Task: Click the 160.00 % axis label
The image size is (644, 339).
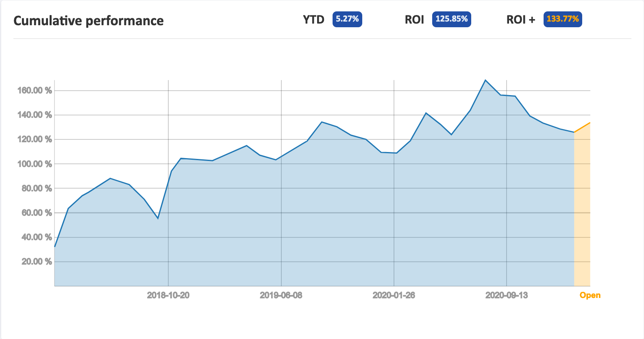Action: point(35,90)
